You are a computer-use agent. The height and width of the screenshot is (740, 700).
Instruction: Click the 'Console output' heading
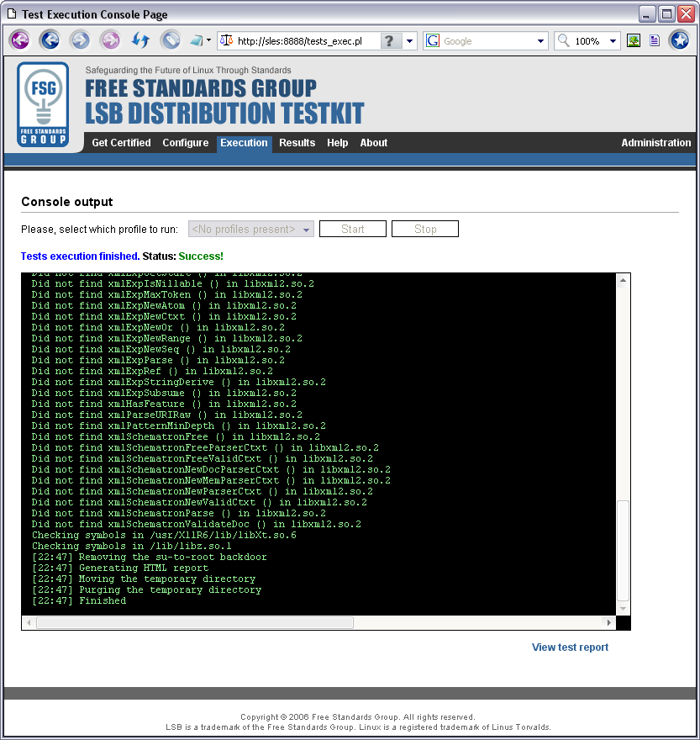pos(67,202)
